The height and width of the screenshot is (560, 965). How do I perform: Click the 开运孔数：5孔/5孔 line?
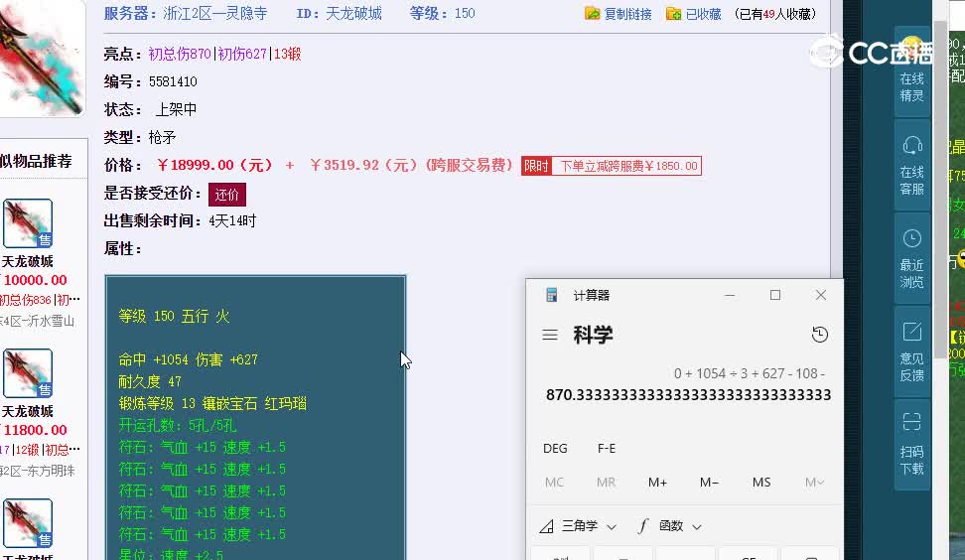[x=178, y=425]
